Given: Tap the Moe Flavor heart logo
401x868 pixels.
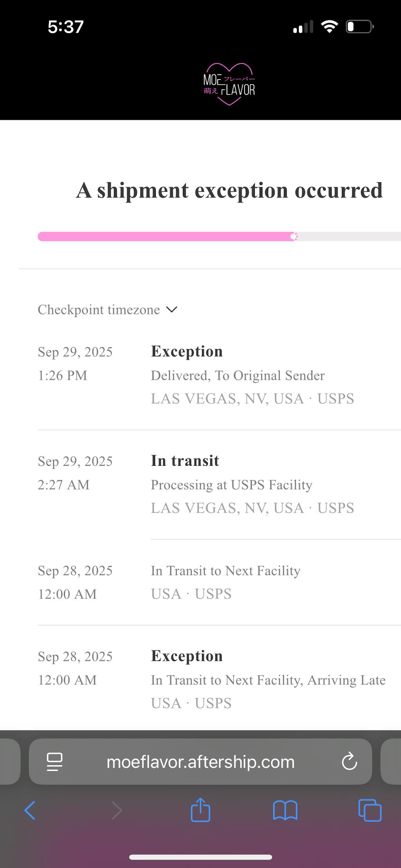Looking at the screenshot, I should pyautogui.click(x=229, y=84).
